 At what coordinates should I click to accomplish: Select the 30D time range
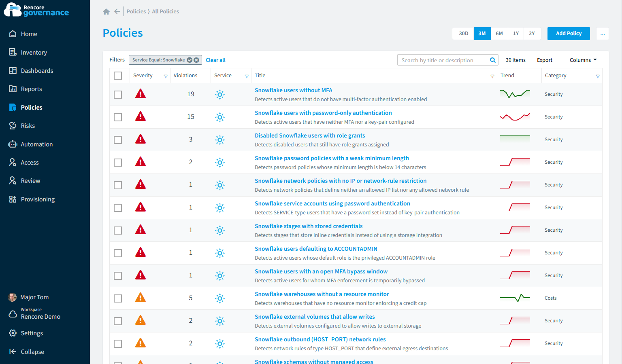pos(463,34)
